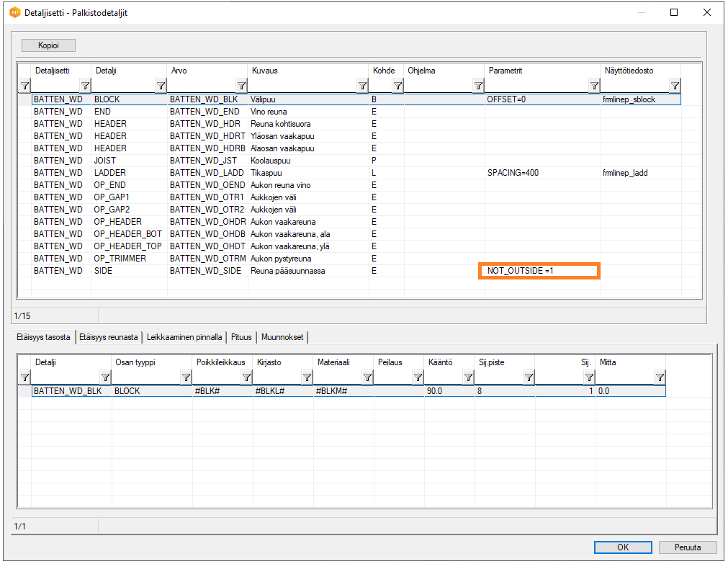Open Osan tyyppi filter dropdown
The width and height of the screenshot is (728, 564).
click(x=186, y=377)
